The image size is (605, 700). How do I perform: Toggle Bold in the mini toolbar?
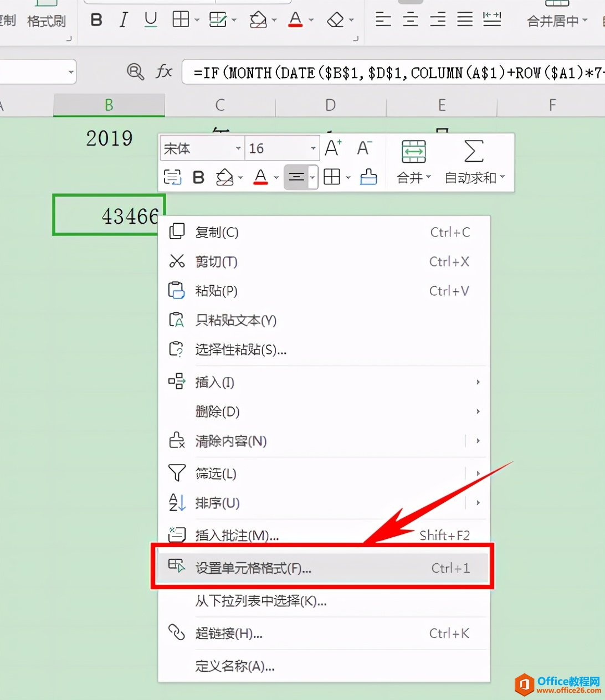pyautogui.click(x=198, y=177)
